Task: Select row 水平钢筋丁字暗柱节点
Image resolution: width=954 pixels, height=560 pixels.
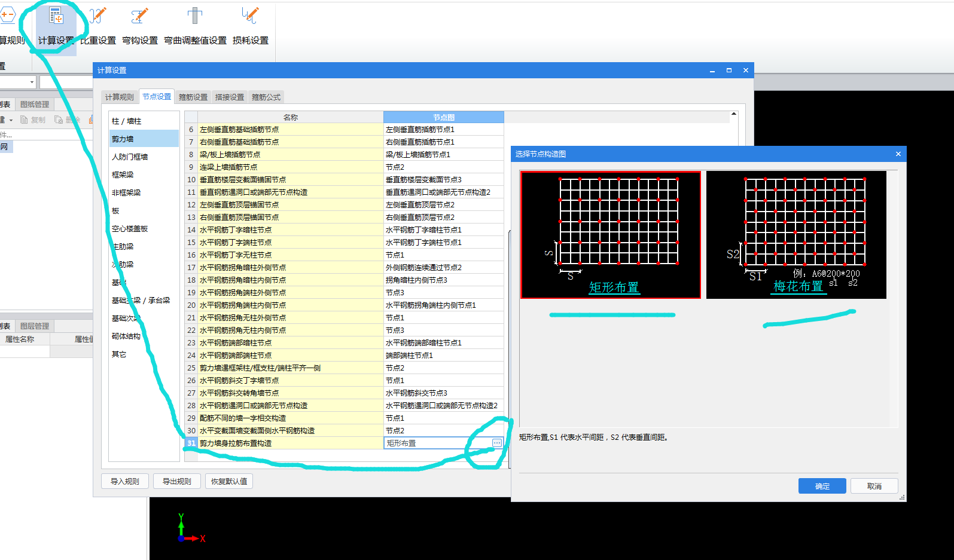Action: [291, 229]
